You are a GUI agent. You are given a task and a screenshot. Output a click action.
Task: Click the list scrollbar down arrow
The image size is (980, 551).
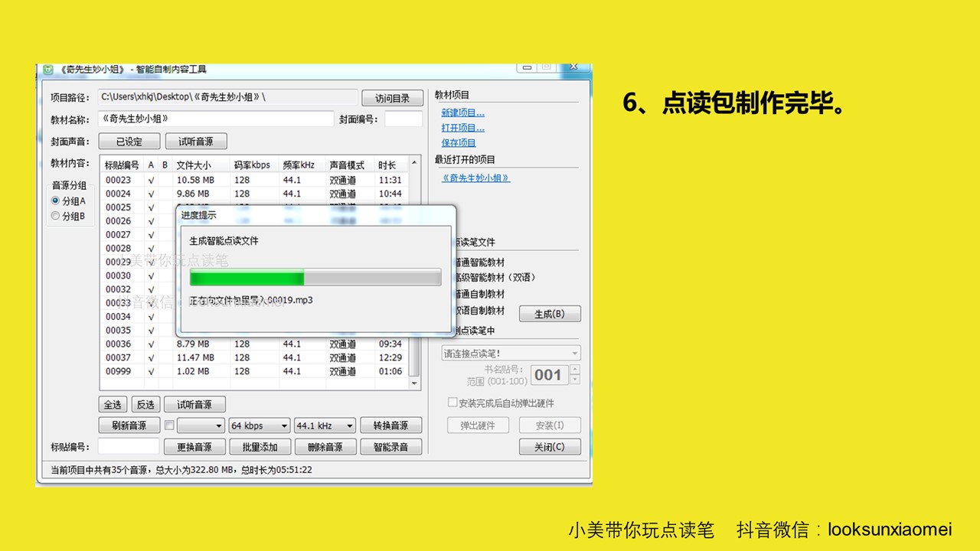(415, 383)
